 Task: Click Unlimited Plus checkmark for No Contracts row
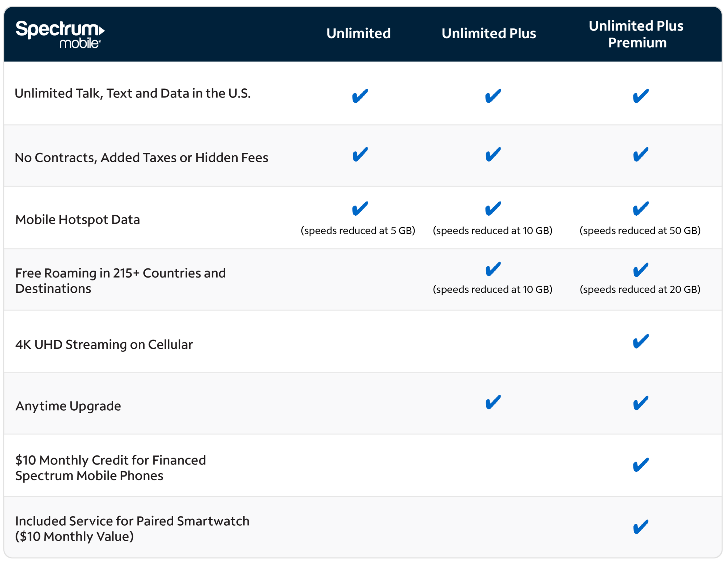[x=493, y=155]
